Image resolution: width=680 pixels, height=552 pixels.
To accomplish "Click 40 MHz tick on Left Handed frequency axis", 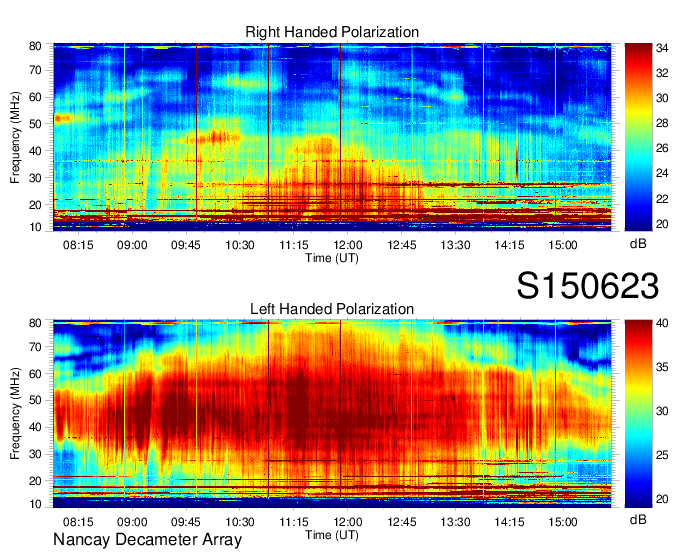I will click(35, 428).
